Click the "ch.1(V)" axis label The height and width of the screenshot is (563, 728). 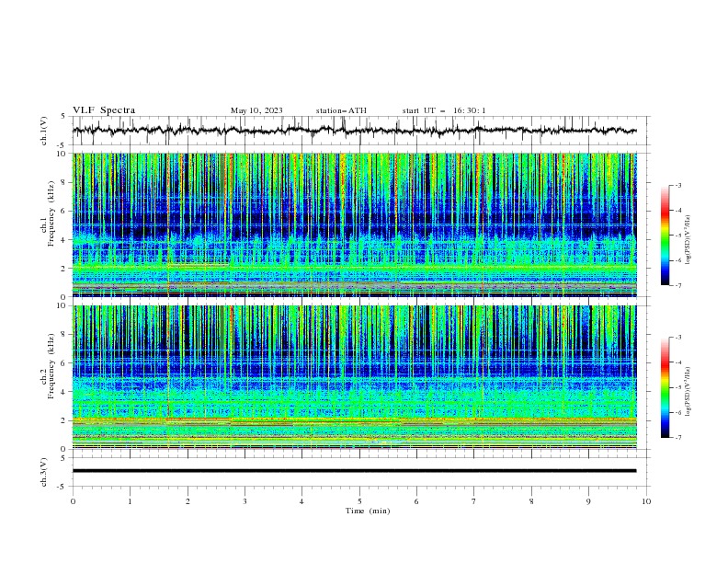tap(44, 131)
